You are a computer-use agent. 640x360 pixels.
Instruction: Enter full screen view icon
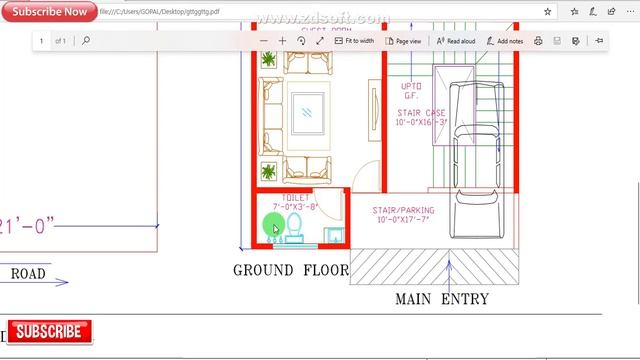(x=320, y=41)
